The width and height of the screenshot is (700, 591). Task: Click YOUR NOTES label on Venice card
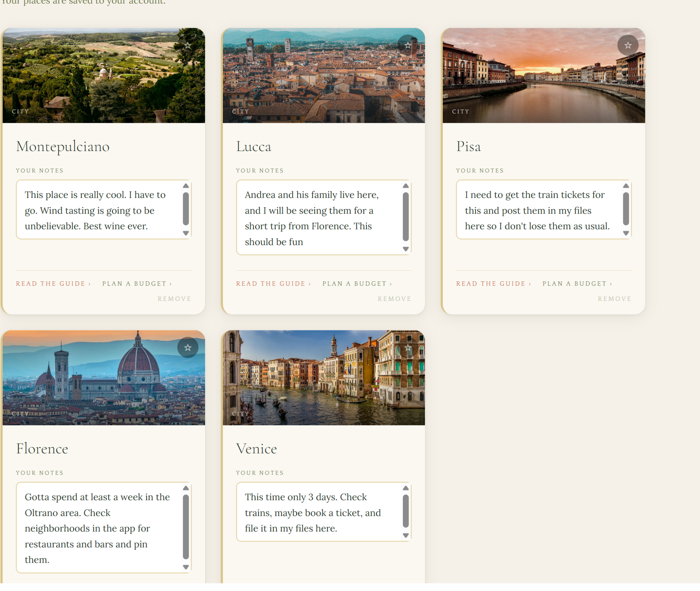[x=260, y=473]
